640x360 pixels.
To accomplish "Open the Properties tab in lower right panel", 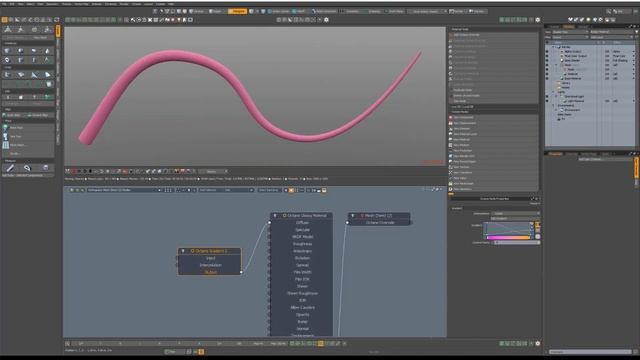I will pos(555,154).
